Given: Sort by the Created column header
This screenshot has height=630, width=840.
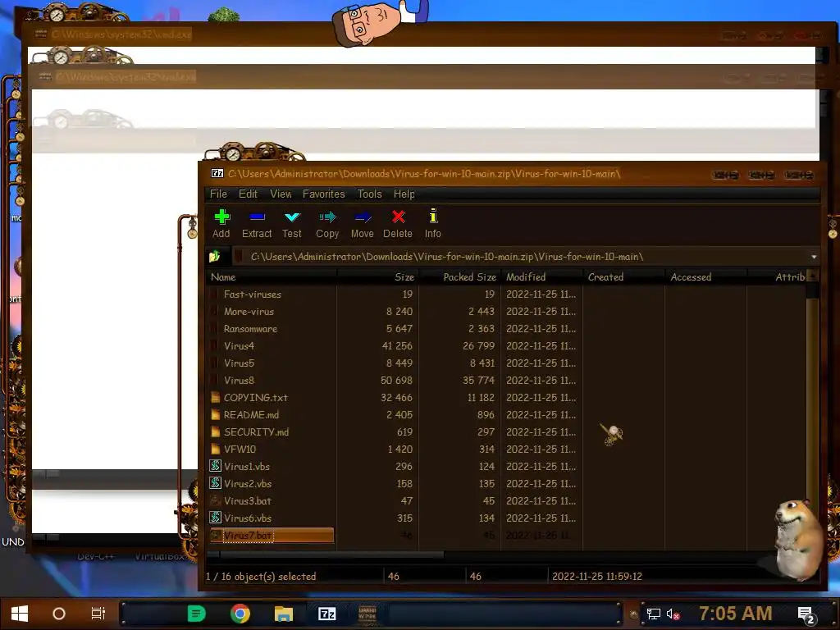Looking at the screenshot, I should 624,277.
